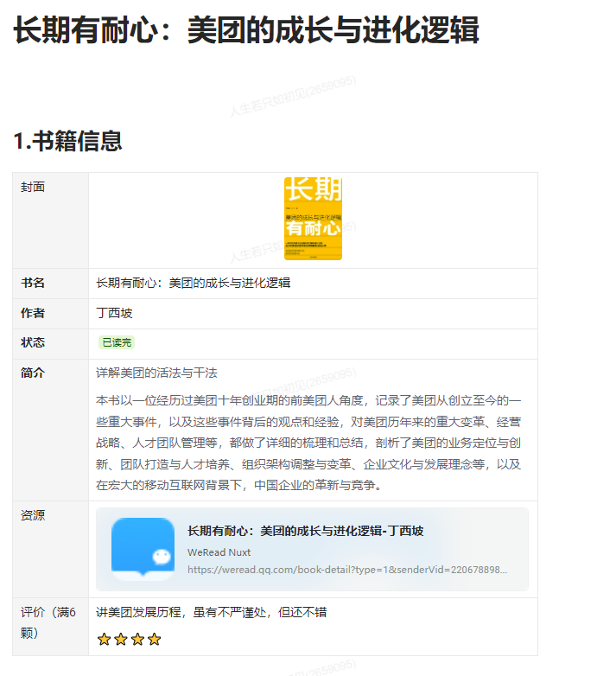Select the 资源 row label

(x=33, y=515)
